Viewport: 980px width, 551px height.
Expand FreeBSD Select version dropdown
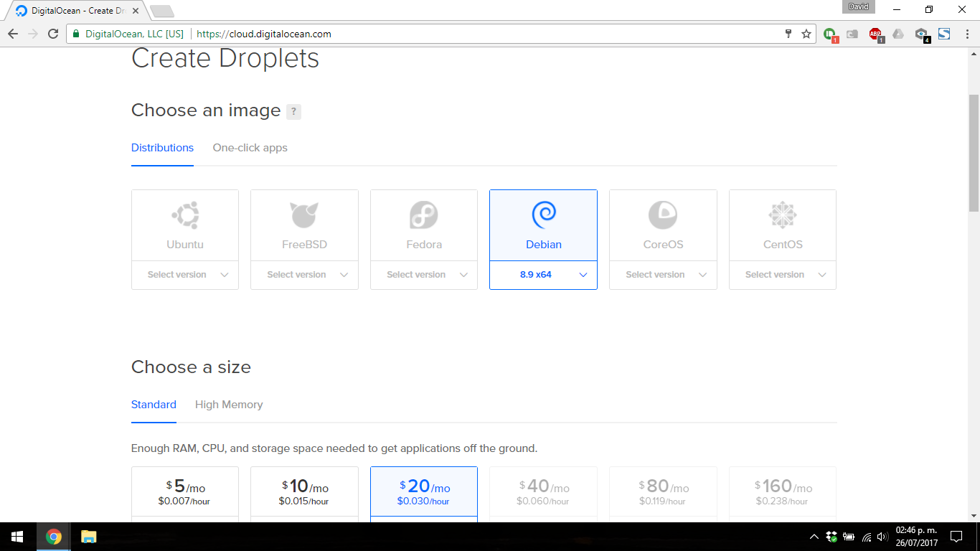[304, 275]
